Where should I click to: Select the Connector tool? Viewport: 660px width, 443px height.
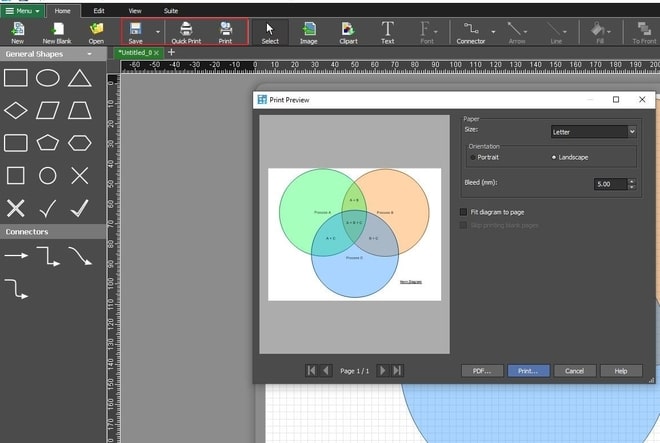click(471, 33)
